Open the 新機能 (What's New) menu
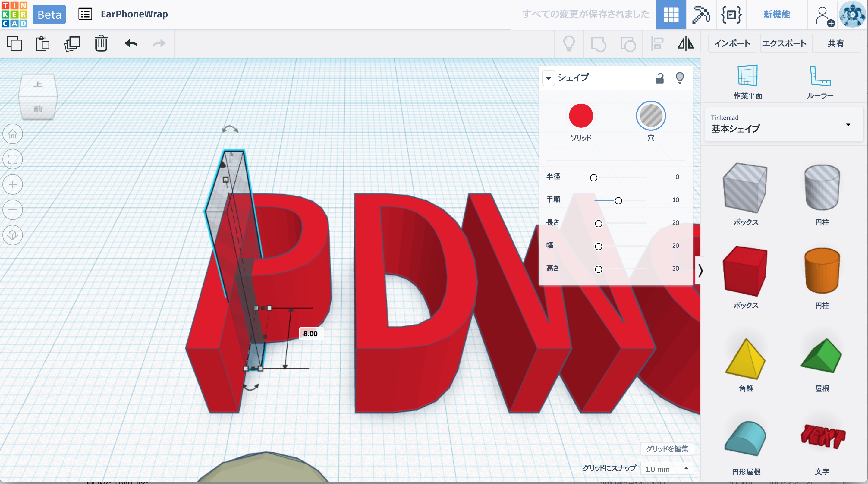 [776, 14]
